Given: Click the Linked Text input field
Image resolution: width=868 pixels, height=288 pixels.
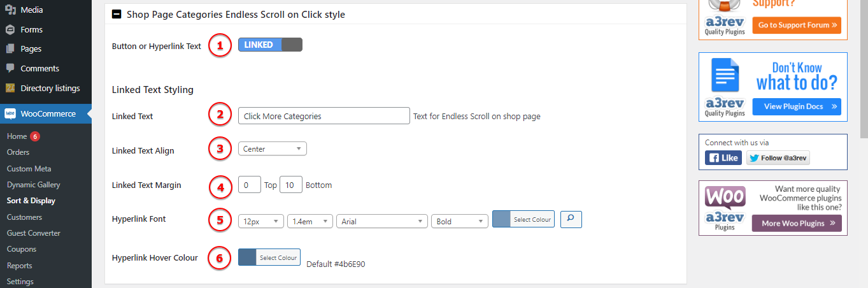Looking at the screenshot, I should coord(324,116).
